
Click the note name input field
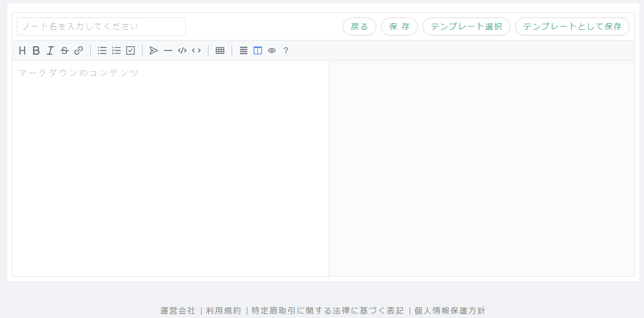[x=101, y=26]
